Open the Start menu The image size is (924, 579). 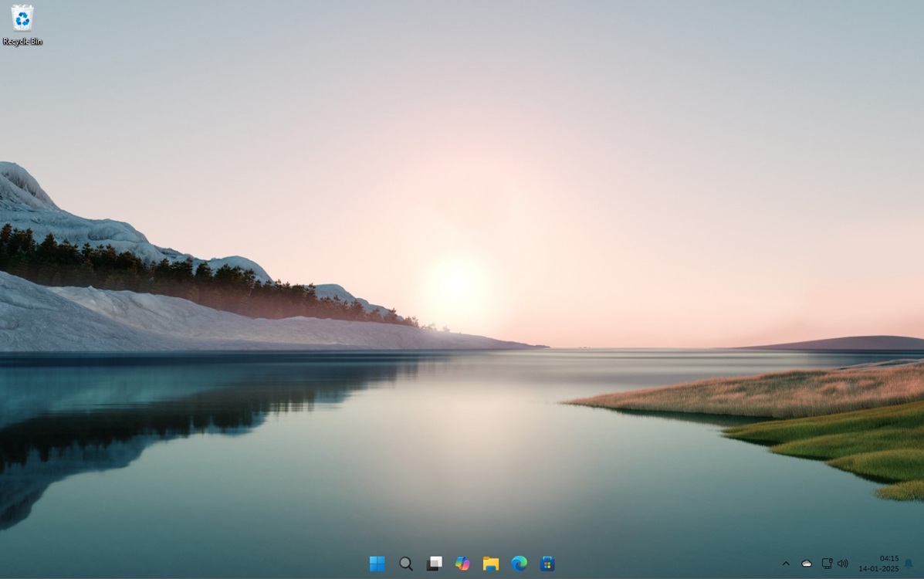coord(377,564)
